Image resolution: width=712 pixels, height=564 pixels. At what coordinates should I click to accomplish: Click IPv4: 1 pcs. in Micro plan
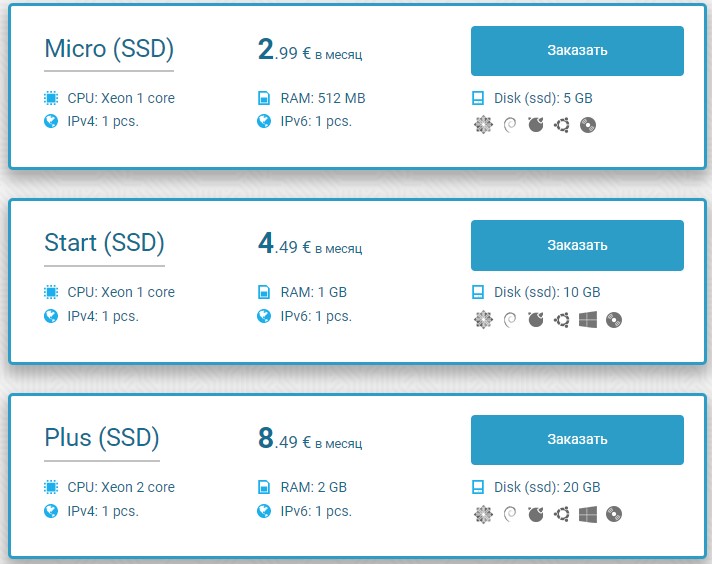click(103, 122)
